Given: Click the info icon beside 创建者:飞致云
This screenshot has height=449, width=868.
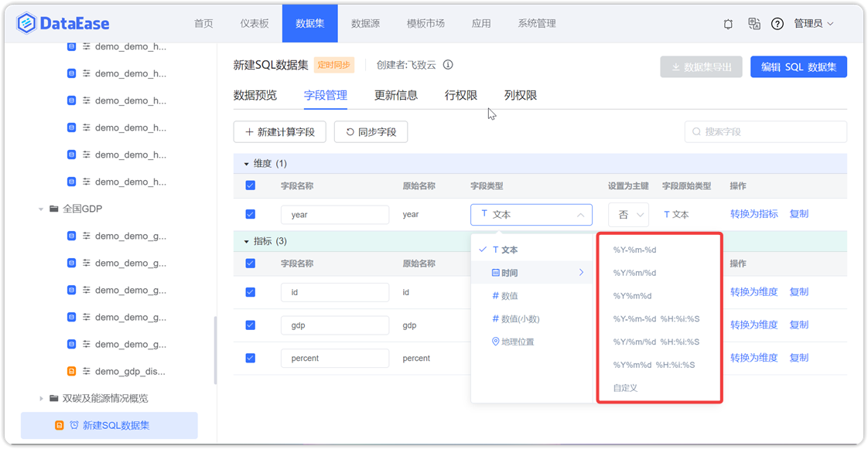Looking at the screenshot, I should (449, 65).
